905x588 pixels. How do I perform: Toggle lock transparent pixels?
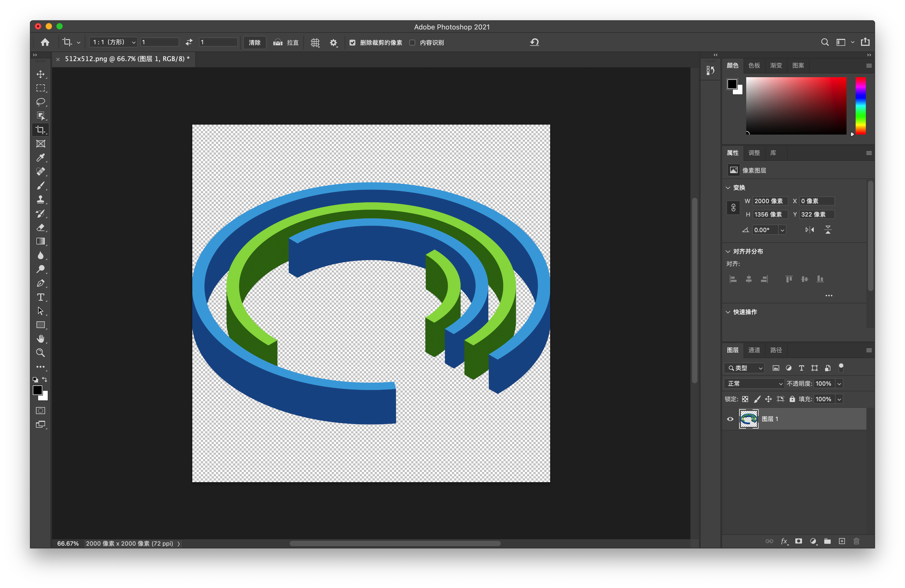[745, 399]
